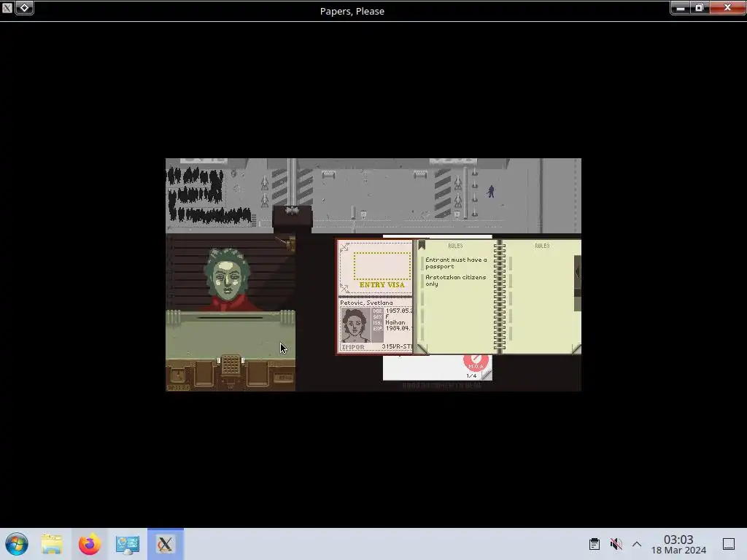This screenshot has width=747, height=560.
Task: Maximize the Papers, Please window
Action: coord(700,7)
